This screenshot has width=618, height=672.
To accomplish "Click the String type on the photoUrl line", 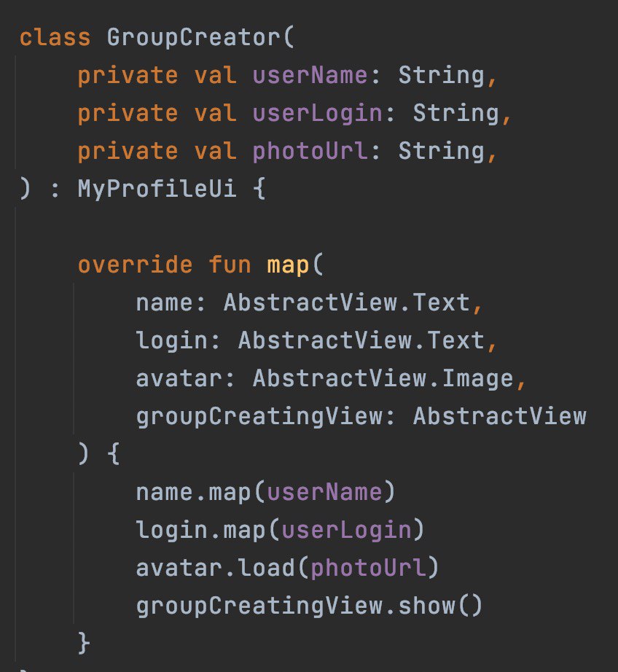I will (442, 152).
